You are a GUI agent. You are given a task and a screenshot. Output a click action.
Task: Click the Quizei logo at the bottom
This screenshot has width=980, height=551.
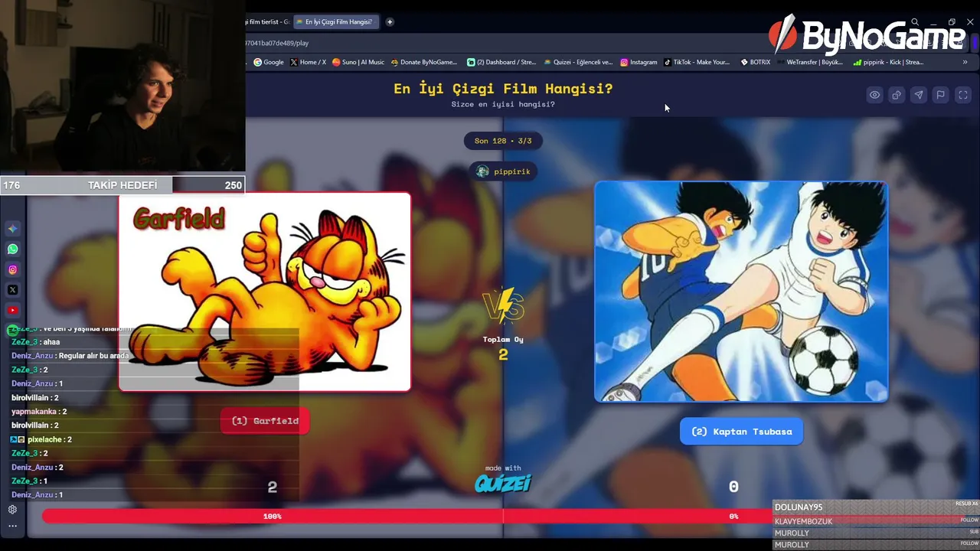point(503,483)
